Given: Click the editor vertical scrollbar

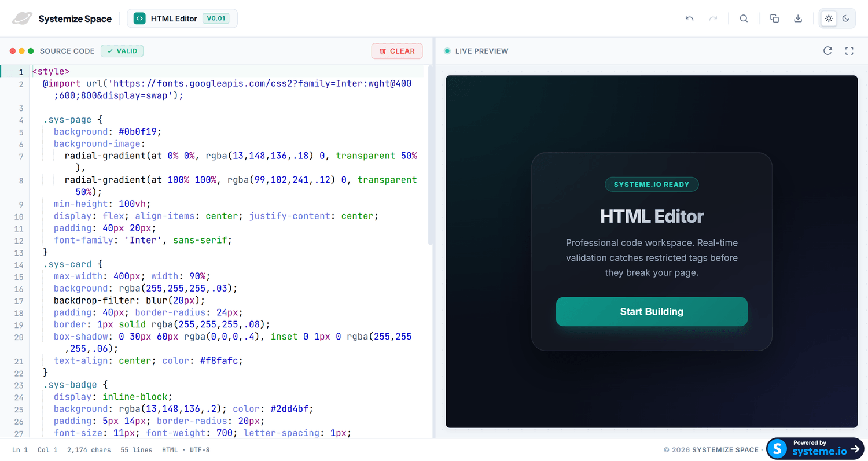Looking at the screenshot, I should coord(430,155).
